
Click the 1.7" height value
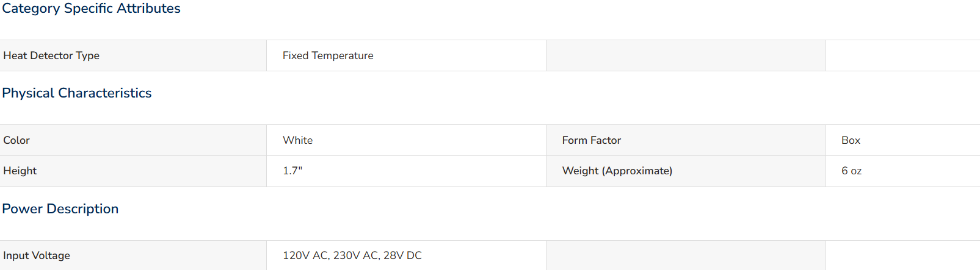pos(292,171)
